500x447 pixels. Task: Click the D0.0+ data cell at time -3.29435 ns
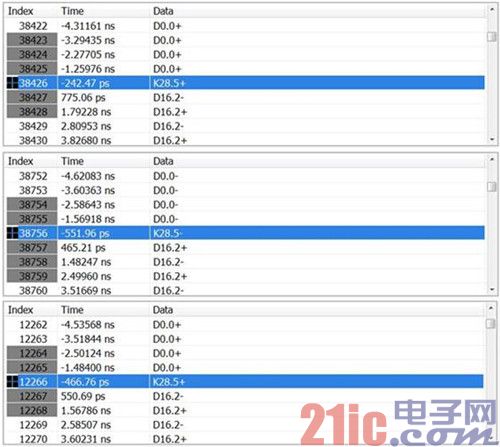tap(167, 40)
